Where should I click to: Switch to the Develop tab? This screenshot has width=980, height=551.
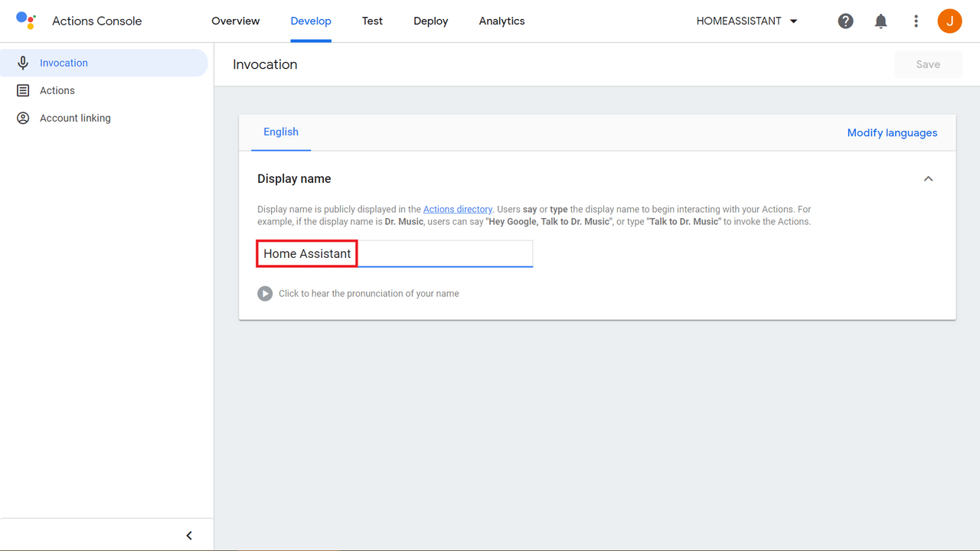[x=311, y=21]
